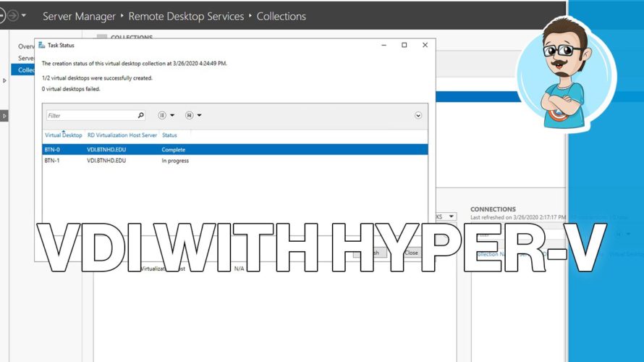Open the dropdown arrow beside list options icon
Screen dimensions: 644x362
pos(172,115)
